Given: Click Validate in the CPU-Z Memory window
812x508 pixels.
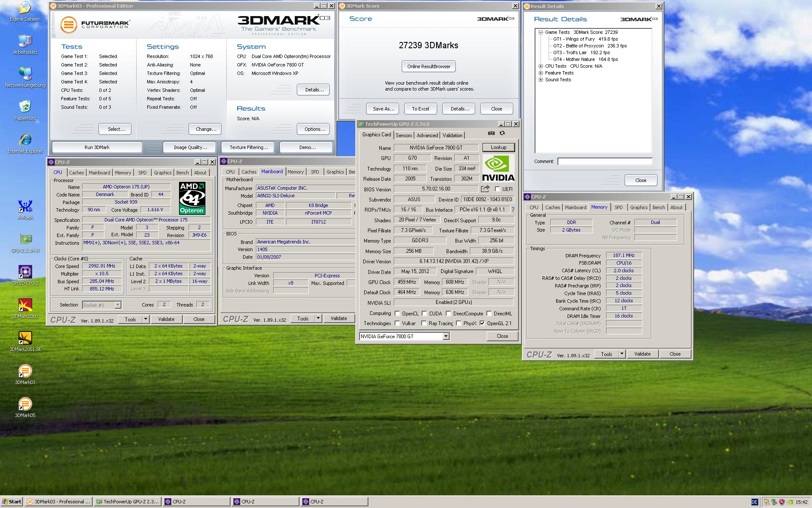Looking at the screenshot, I should point(642,354).
